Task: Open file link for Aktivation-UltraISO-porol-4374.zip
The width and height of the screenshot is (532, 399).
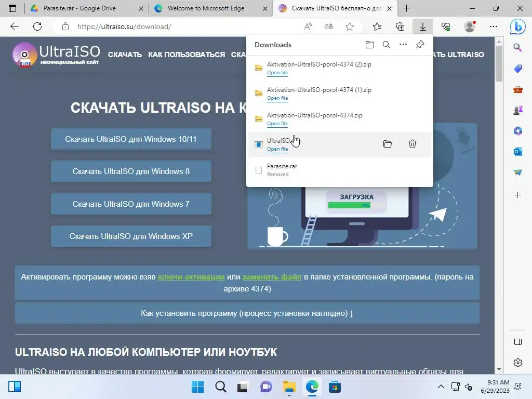Action: [x=277, y=124]
